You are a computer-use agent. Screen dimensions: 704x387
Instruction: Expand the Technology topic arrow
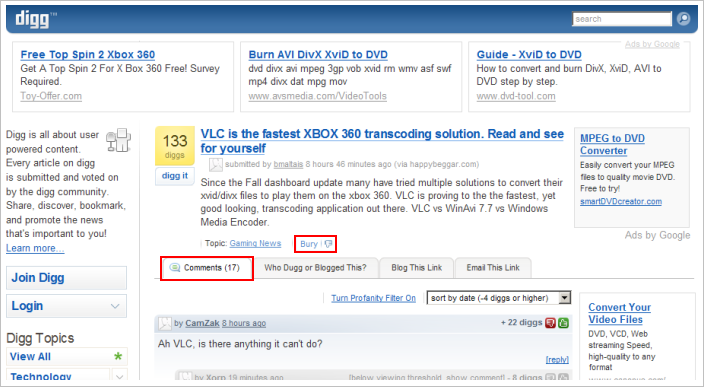[119, 376]
